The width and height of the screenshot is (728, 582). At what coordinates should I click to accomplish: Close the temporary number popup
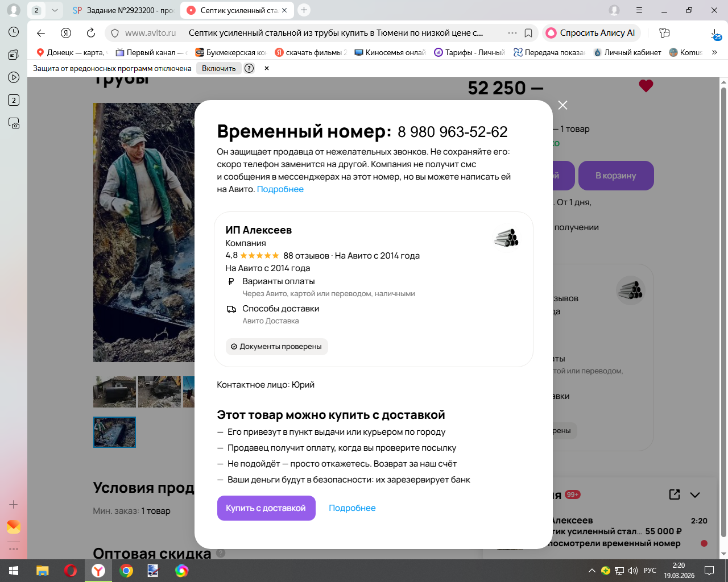pos(562,105)
